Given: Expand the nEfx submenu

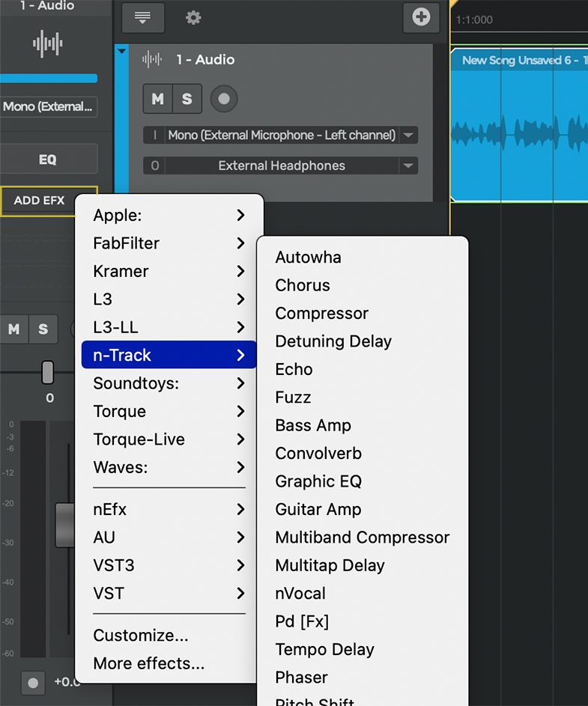Looking at the screenshot, I should 169,509.
